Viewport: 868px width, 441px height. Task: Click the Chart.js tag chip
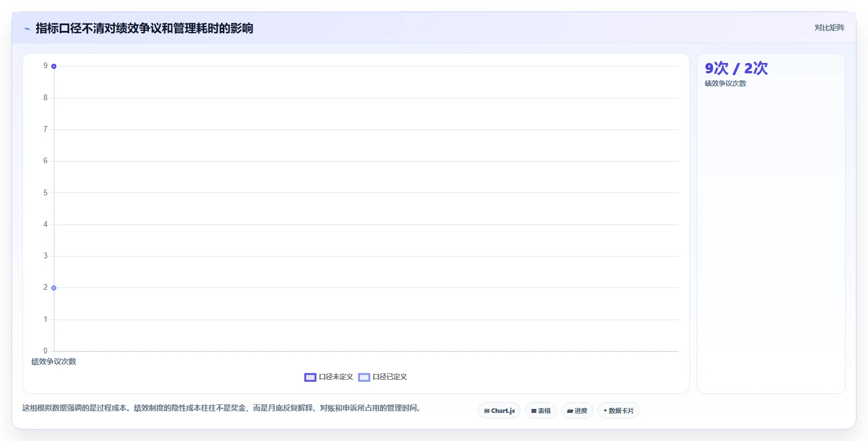499,411
